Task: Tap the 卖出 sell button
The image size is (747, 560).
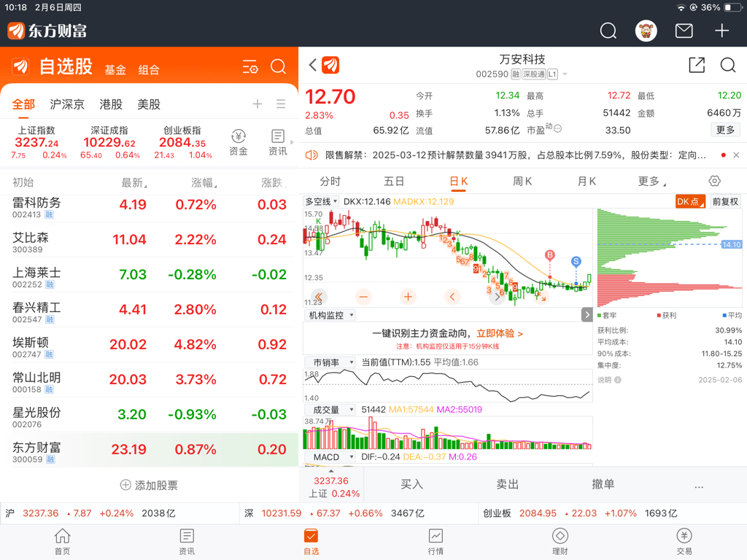Action: point(508,484)
